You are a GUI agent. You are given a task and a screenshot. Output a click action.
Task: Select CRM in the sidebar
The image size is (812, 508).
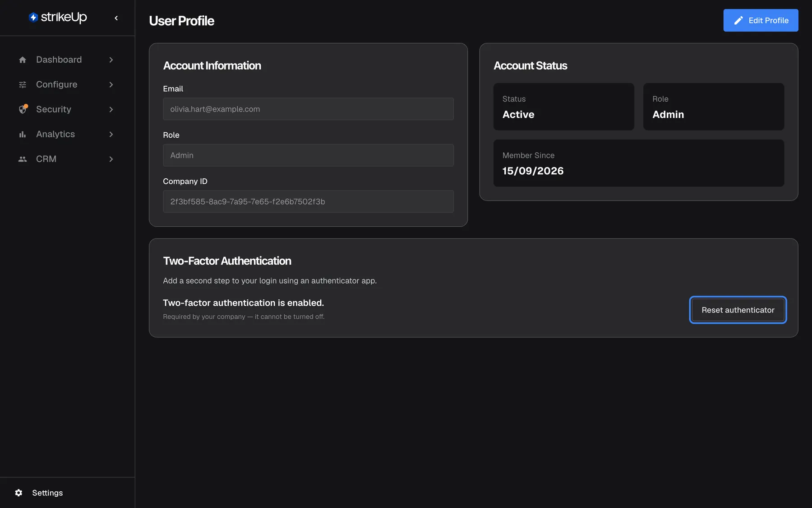[x=67, y=159]
